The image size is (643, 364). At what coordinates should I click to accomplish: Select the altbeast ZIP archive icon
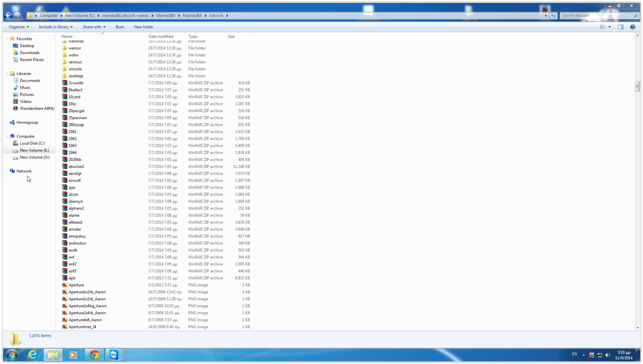[x=64, y=222]
